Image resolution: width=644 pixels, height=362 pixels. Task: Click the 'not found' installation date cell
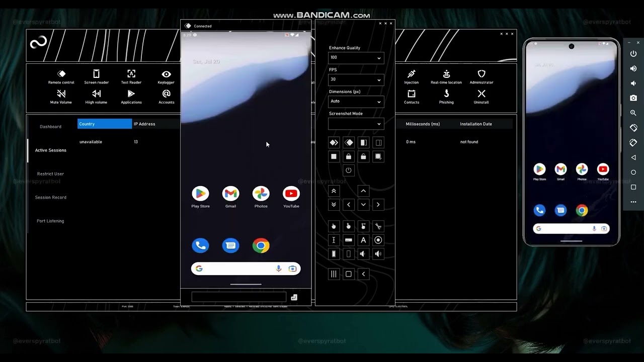pos(469,142)
